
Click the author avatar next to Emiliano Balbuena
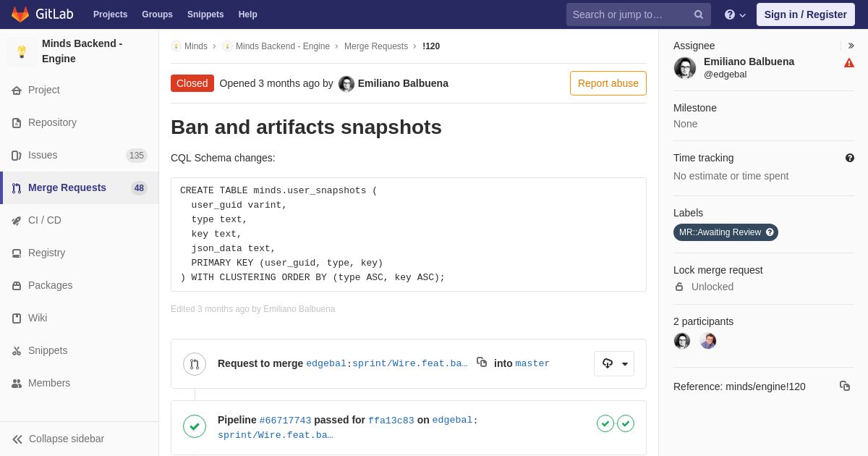pyautogui.click(x=346, y=84)
